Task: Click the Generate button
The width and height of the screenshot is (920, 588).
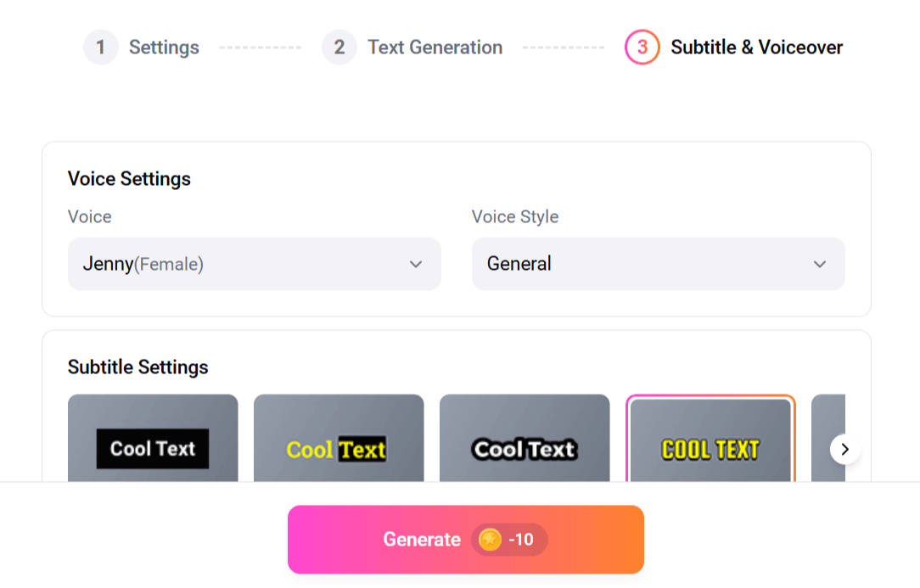Action: coord(422,539)
